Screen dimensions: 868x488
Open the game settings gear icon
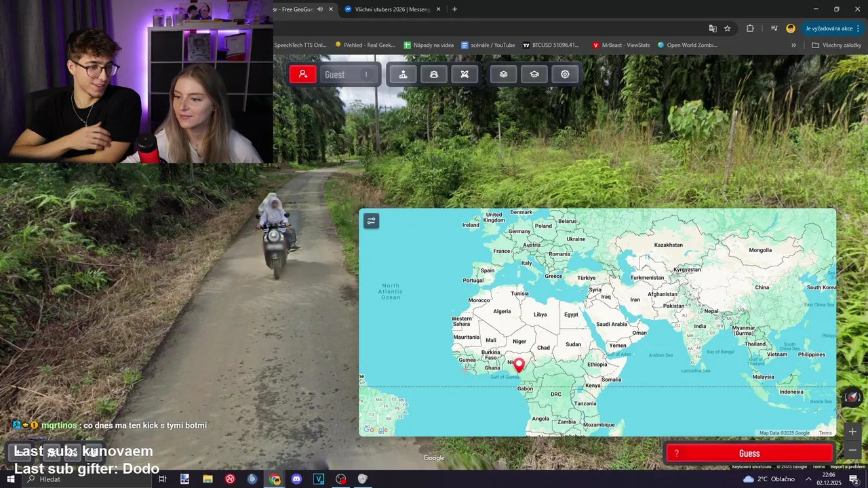(565, 75)
